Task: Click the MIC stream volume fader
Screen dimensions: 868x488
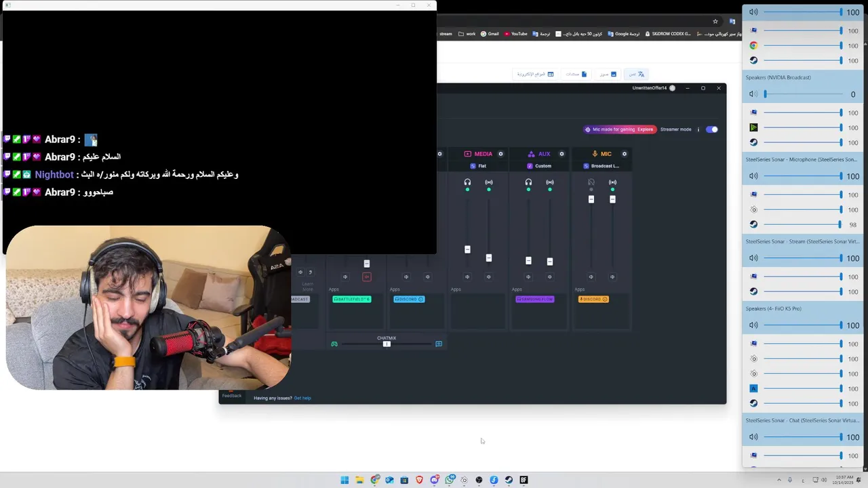Action: 612,199
